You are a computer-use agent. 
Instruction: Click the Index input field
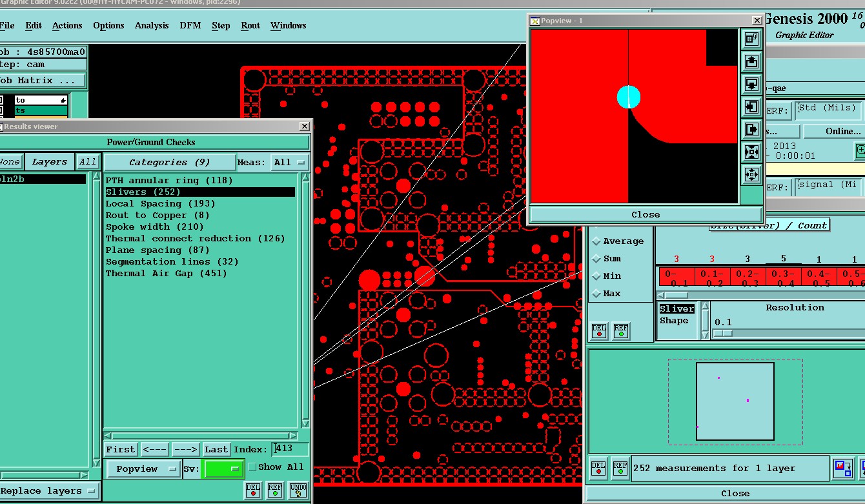click(290, 449)
